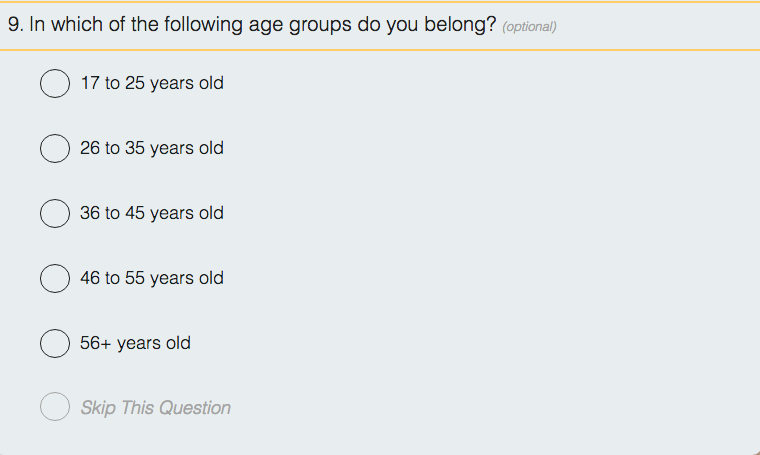Click the gray "(optional)" tag
The image size is (760, 455).
529,27
